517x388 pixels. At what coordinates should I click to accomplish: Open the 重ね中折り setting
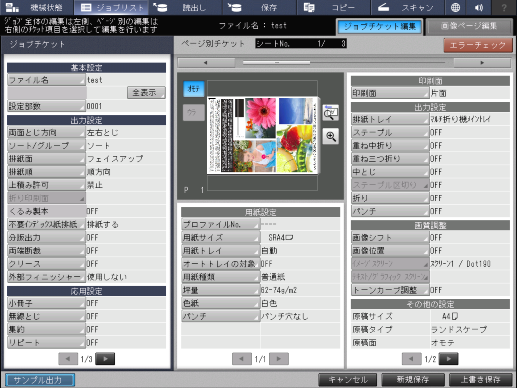click(x=390, y=146)
